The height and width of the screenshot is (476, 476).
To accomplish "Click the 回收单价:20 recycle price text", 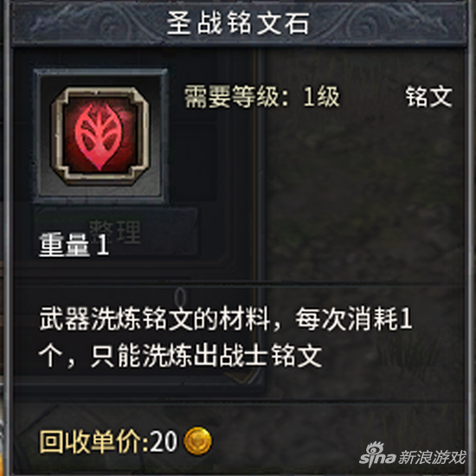I will click(108, 441).
